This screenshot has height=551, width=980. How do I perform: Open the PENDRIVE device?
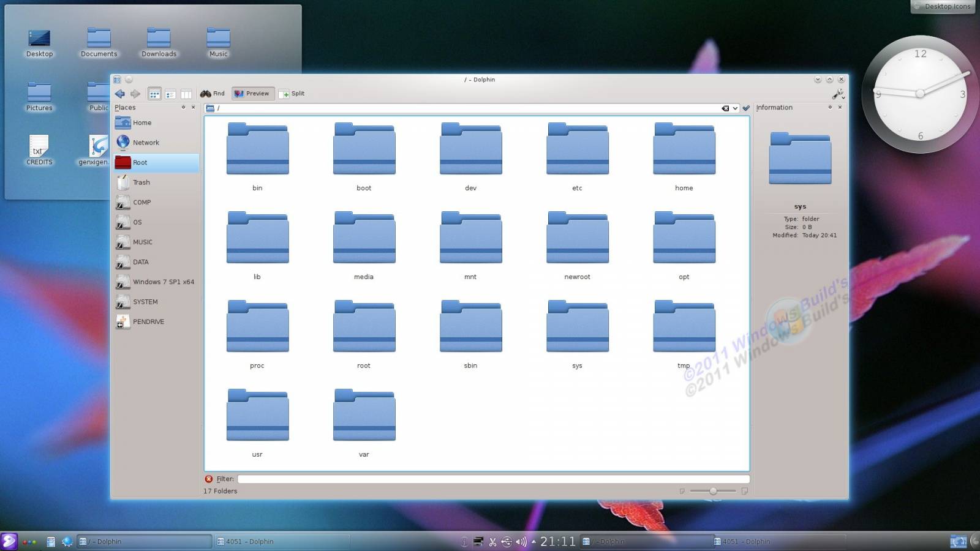click(x=156, y=321)
